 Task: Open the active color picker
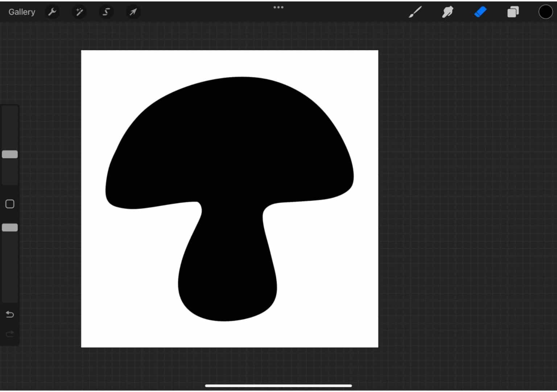click(x=545, y=12)
